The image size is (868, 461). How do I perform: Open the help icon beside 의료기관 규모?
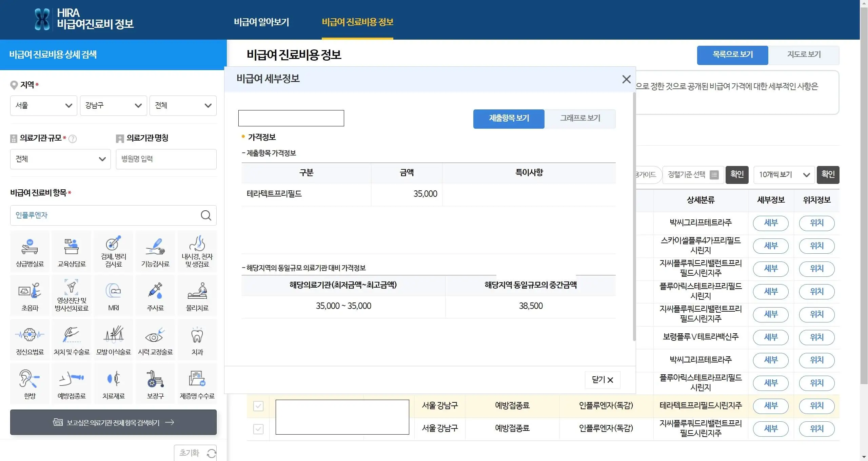(73, 139)
